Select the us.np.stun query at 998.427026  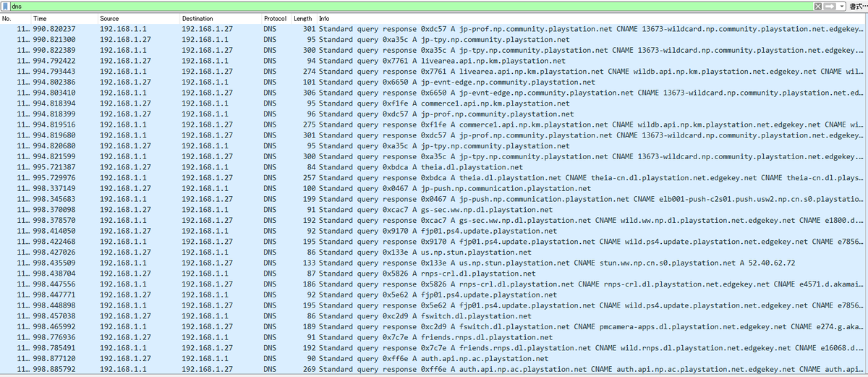click(431, 252)
